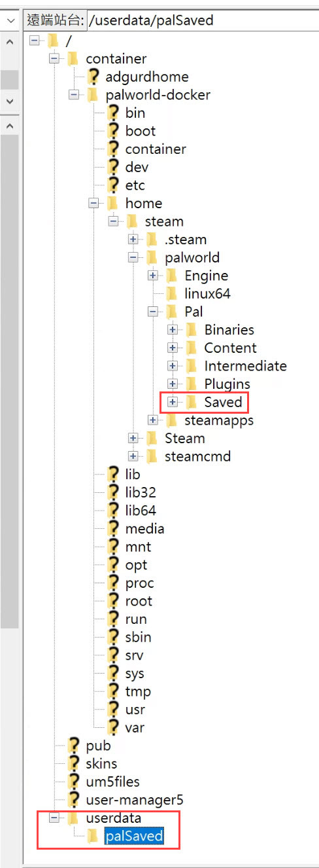The height and width of the screenshot is (868, 319).
Task: Select the Engine folder label
Action: click(206, 276)
